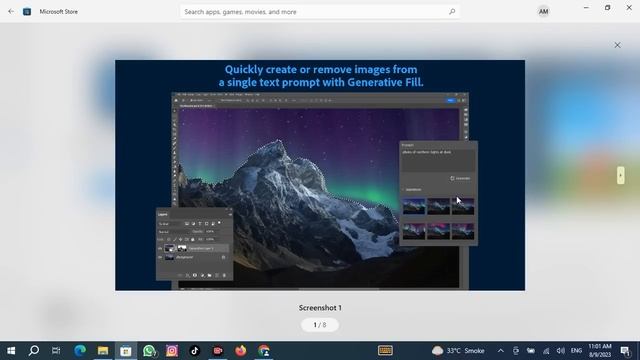This screenshot has width=640, height=360.
Task: Restore down the Microsoft Store window
Action: tap(607, 8)
